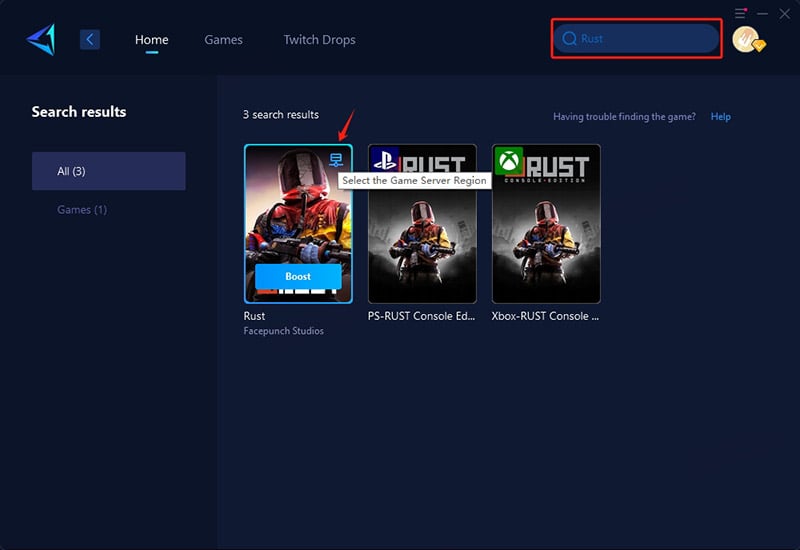800x550 pixels.
Task: Click the Facepunch Studios label
Action: coord(283,331)
